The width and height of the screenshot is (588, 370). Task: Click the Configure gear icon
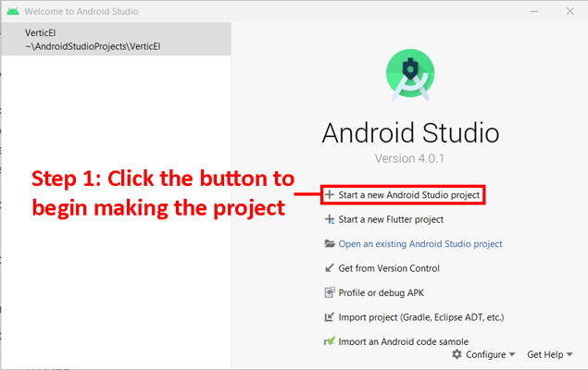(457, 354)
